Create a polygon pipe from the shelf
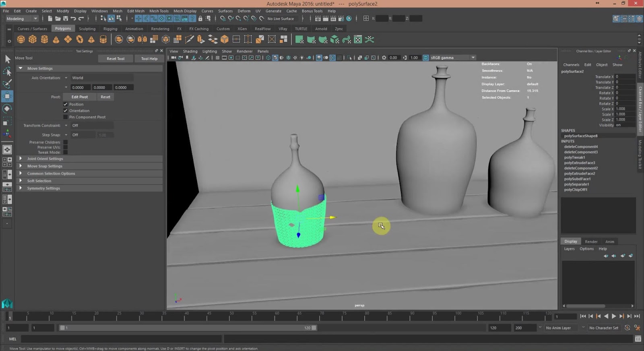This screenshot has width=644, height=351. pyautogui.click(x=103, y=39)
